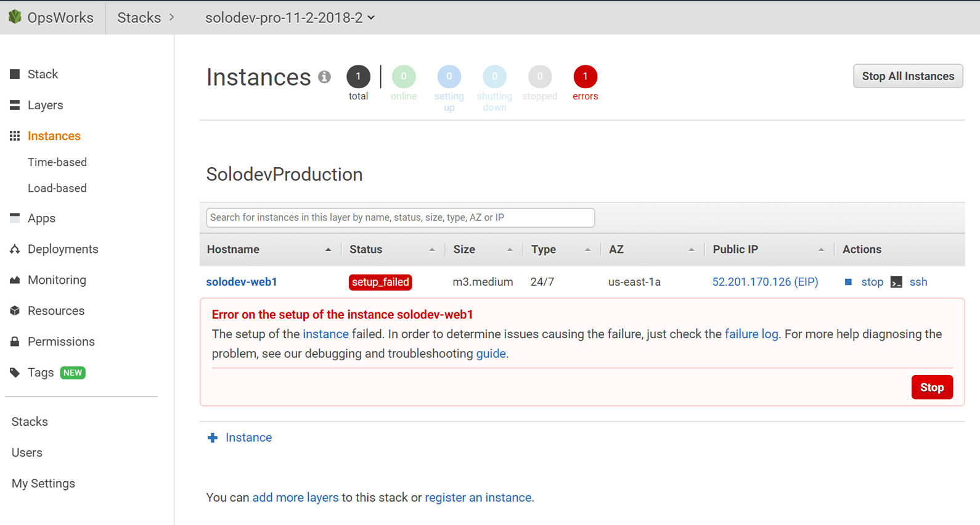Expand the solodev-pro-11-2-2018-2 stack dropdown
980x525 pixels.
[x=290, y=18]
